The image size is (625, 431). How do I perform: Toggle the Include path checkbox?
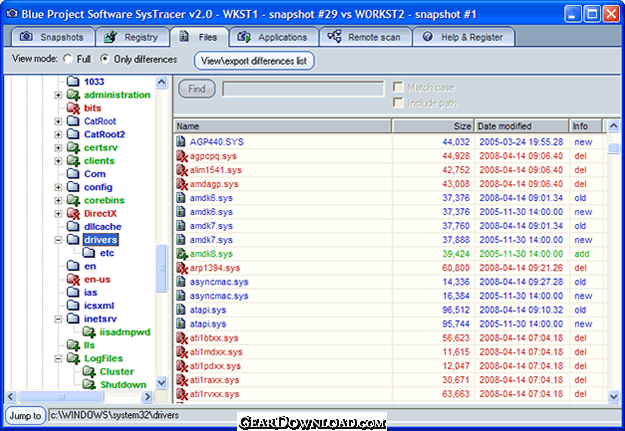398,102
